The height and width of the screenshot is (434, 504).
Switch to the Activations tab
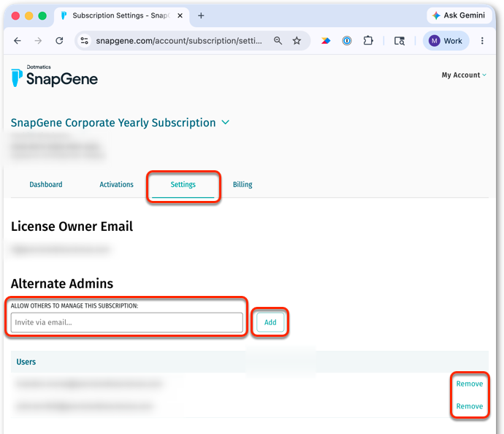pos(116,185)
